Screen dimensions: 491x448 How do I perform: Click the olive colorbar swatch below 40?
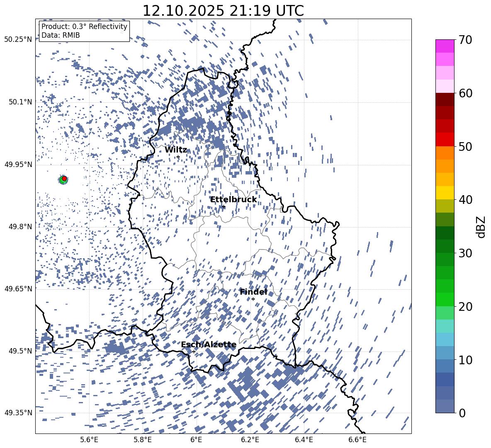pos(445,206)
